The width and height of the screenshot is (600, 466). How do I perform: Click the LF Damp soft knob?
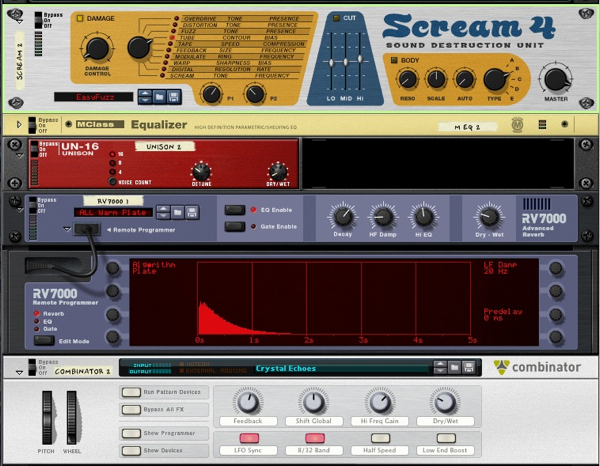coord(555,268)
